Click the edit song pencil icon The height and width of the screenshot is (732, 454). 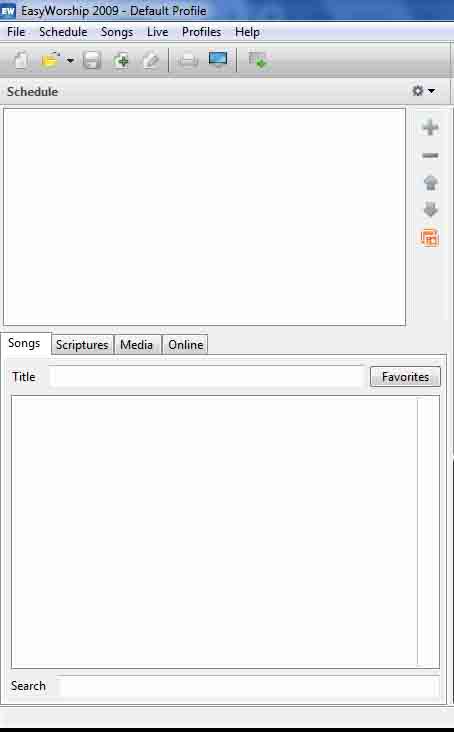[150, 61]
